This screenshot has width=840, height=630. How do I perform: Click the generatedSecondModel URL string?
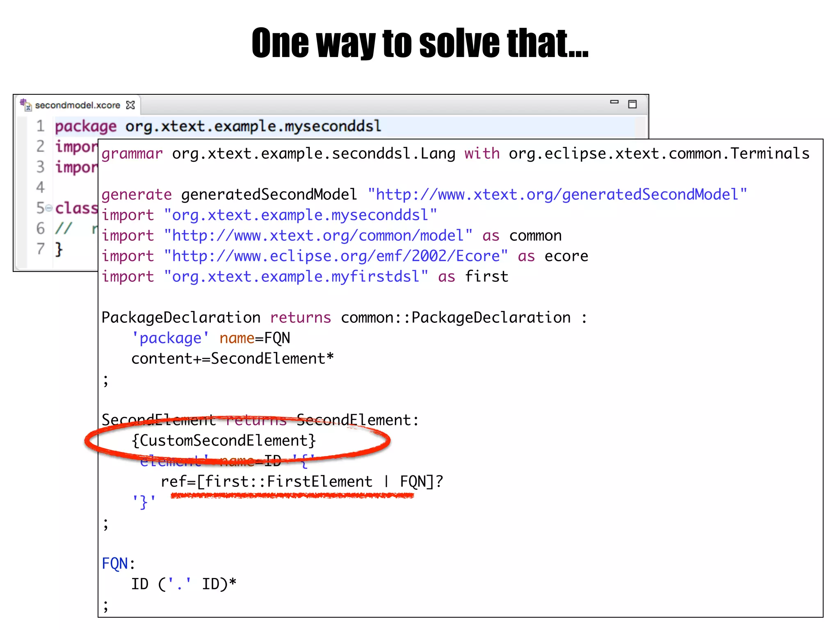(557, 194)
